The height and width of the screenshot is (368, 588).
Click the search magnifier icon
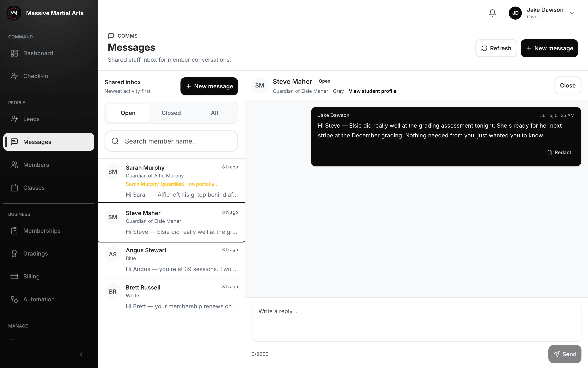115,141
